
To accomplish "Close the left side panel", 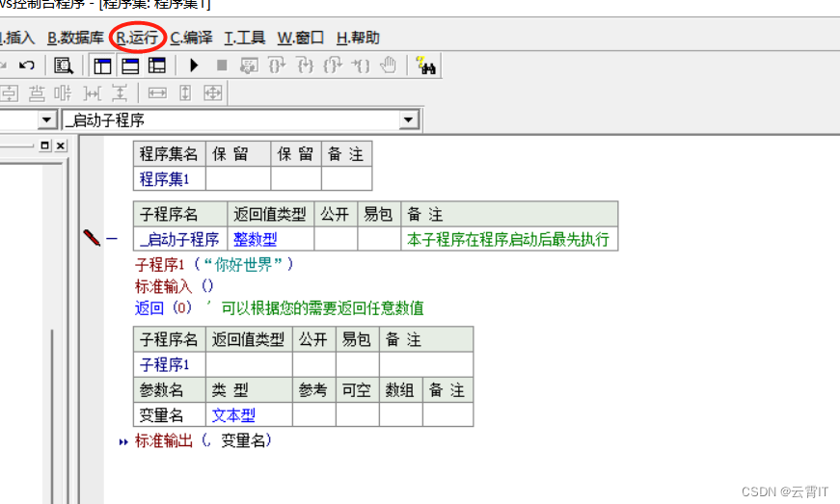I will (61, 146).
